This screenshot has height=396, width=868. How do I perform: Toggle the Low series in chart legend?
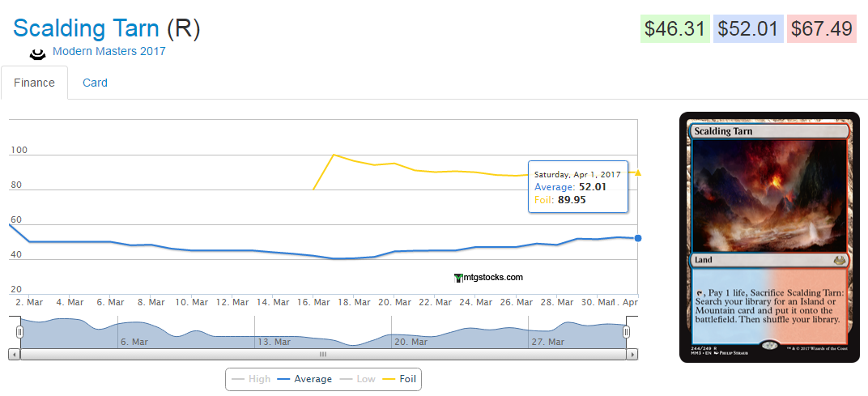(357, 379)
